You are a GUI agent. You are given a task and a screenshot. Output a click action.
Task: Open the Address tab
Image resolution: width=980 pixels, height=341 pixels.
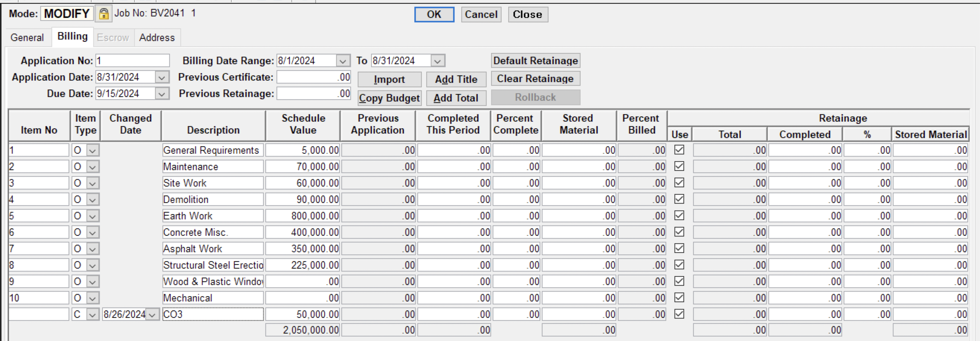[157, 37]
